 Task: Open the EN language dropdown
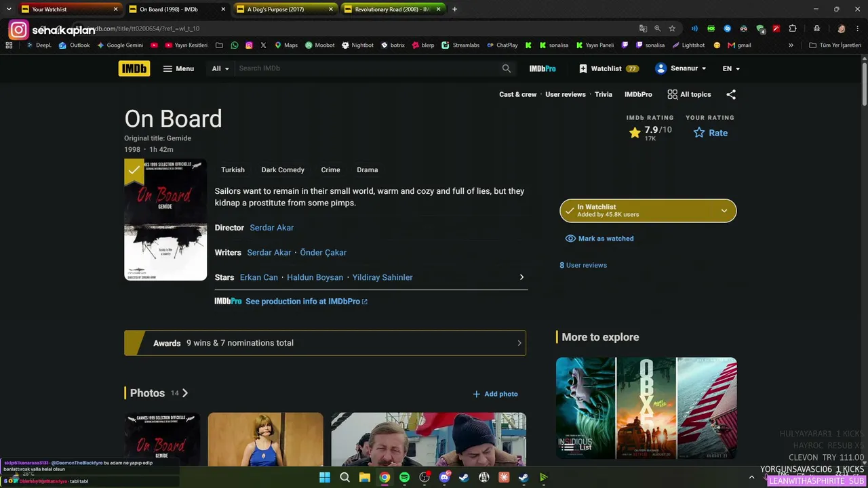coord(731,68)
